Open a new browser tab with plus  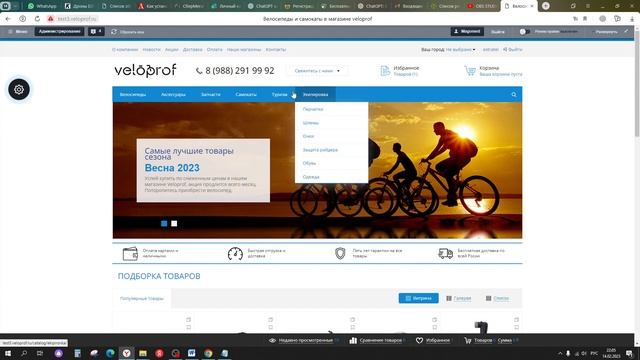click(546, 6)
